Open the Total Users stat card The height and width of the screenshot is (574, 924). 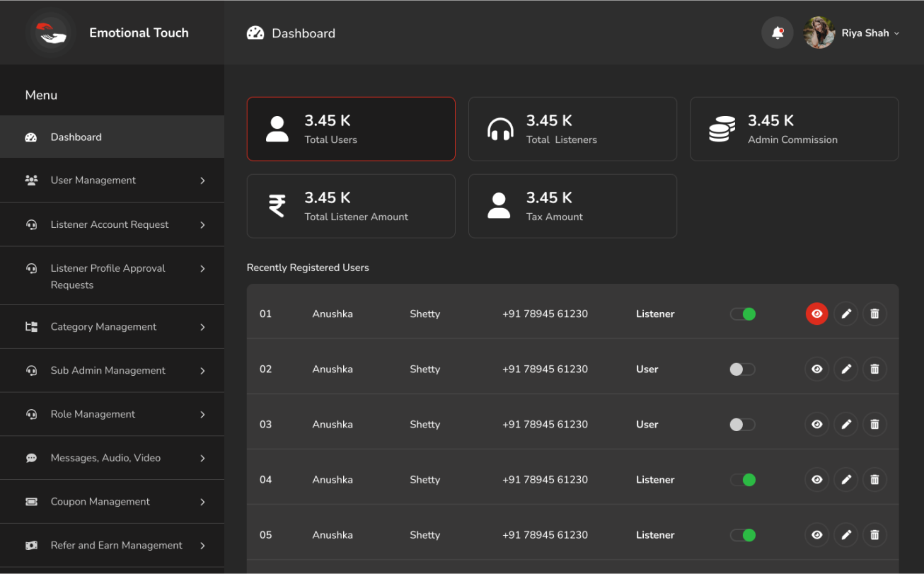coord(350,129)
